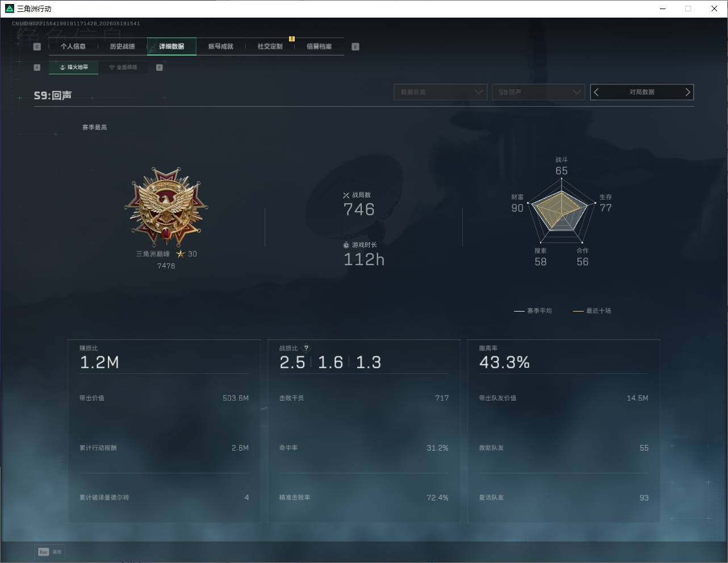This screenshot has height=563, width=728.
Task: Click the left arrow beside 对局数据
Action: point(596,92)
